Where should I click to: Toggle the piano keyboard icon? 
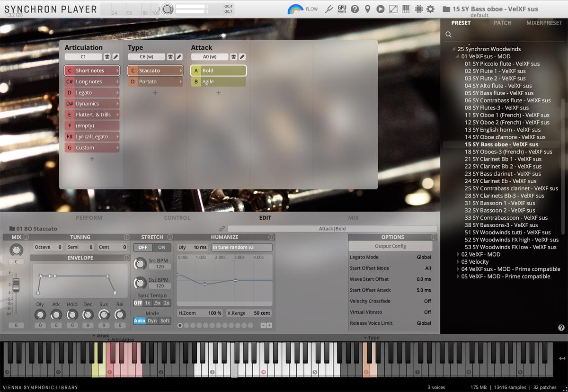point(406,9)
